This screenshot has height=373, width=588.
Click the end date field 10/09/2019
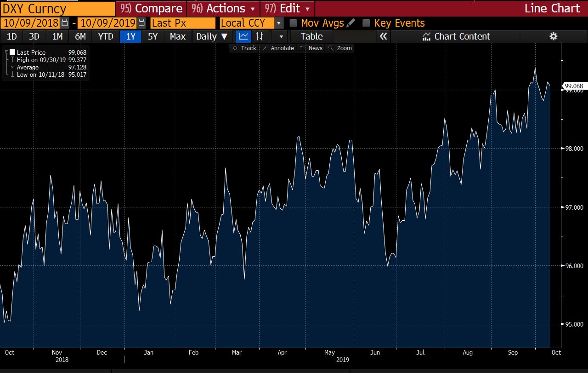tap(108, 23)
